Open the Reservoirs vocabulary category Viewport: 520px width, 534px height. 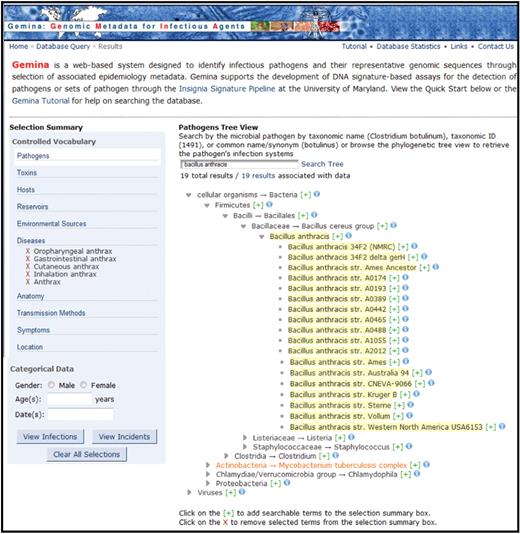coord(32,207)
